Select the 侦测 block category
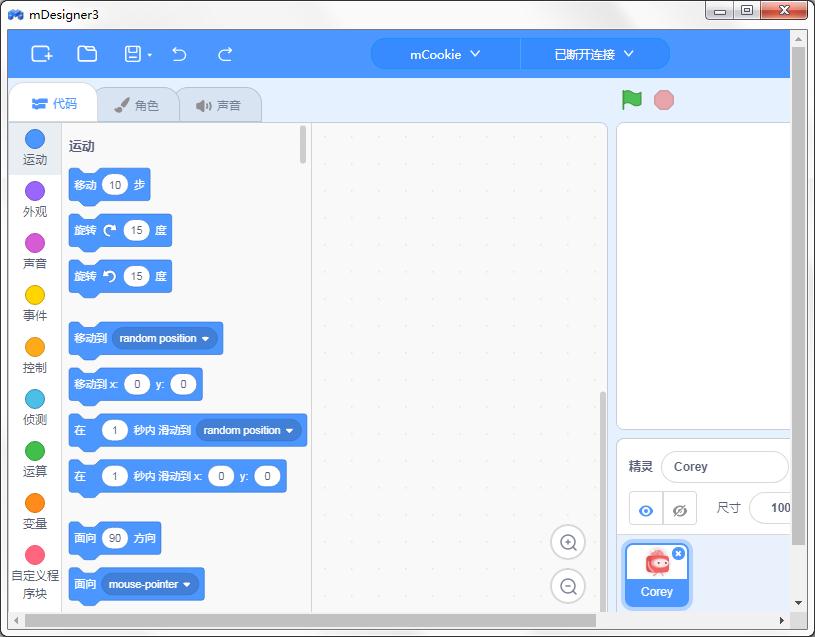Image resolution: width=815 pixels, height=637 pixels. pos(35,408)
